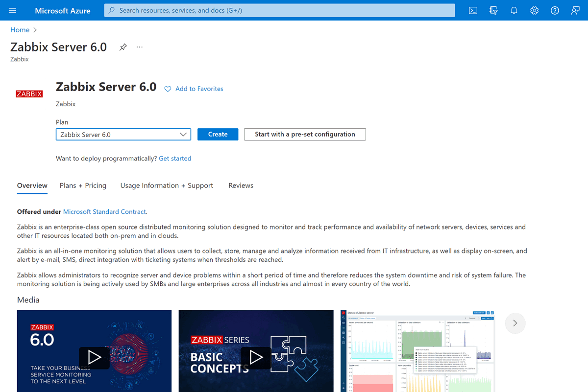Click the heart icon for favorites
The height and width of the screenshot is (392, 588).
point(168,89)
